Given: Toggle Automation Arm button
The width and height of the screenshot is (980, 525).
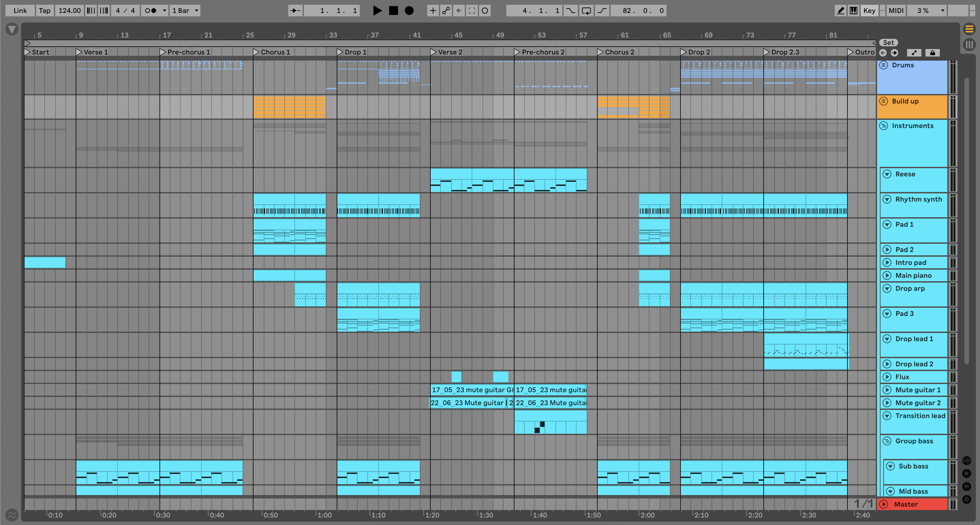Looking at the screenshot, I should (x=446, y=11).
